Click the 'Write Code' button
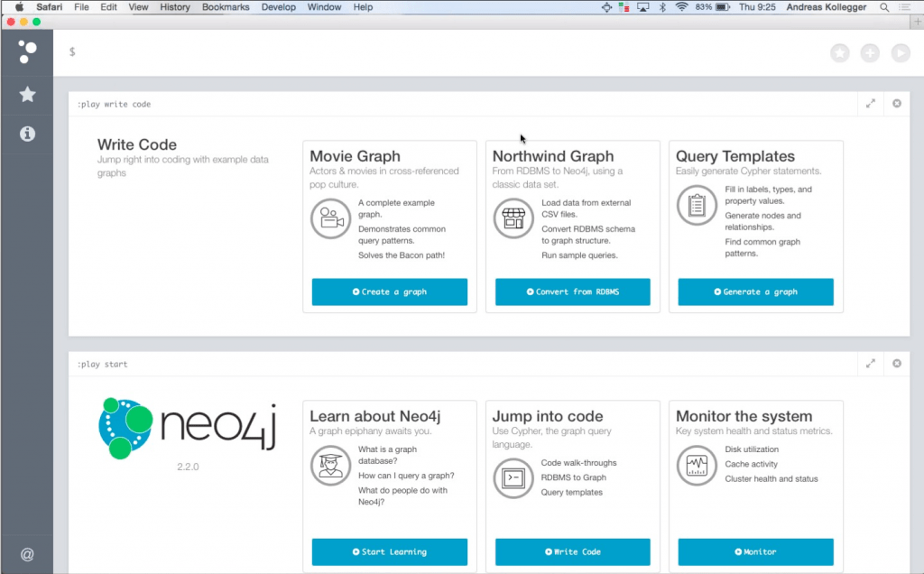924x574 pixels. point(573,551)
